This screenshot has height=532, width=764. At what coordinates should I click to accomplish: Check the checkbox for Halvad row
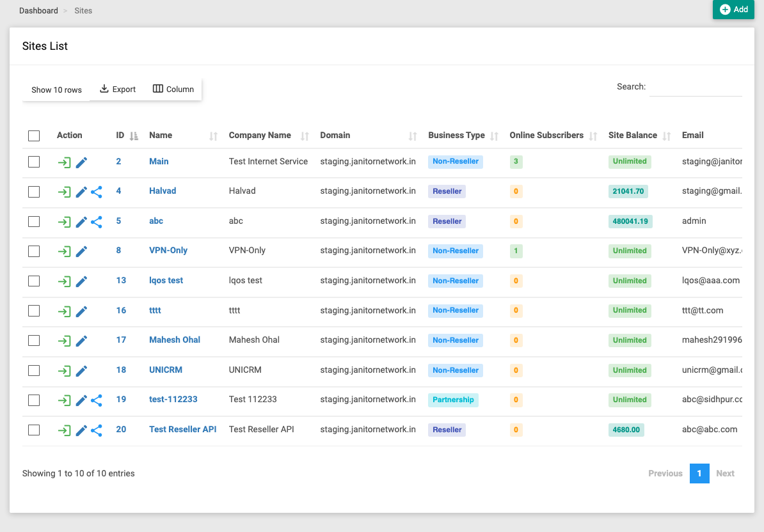pos(34,192)
